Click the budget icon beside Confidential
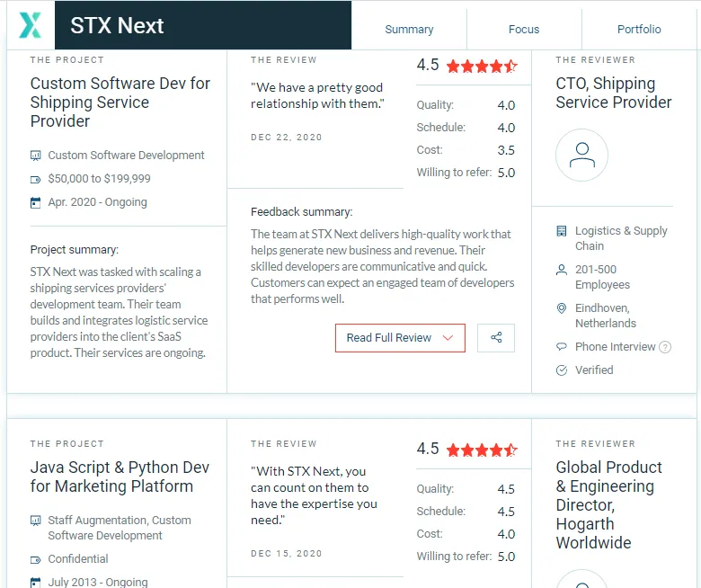 (35, 559)
